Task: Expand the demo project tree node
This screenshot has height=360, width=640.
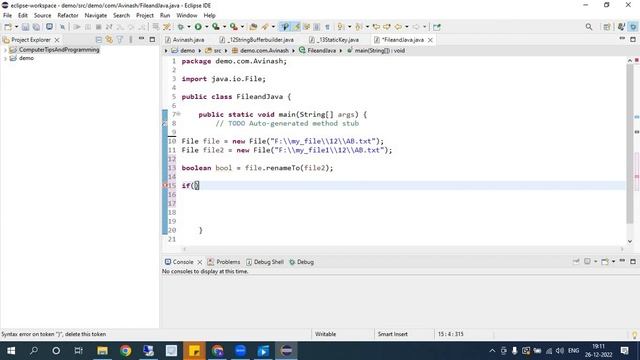Action: [5, 58]
